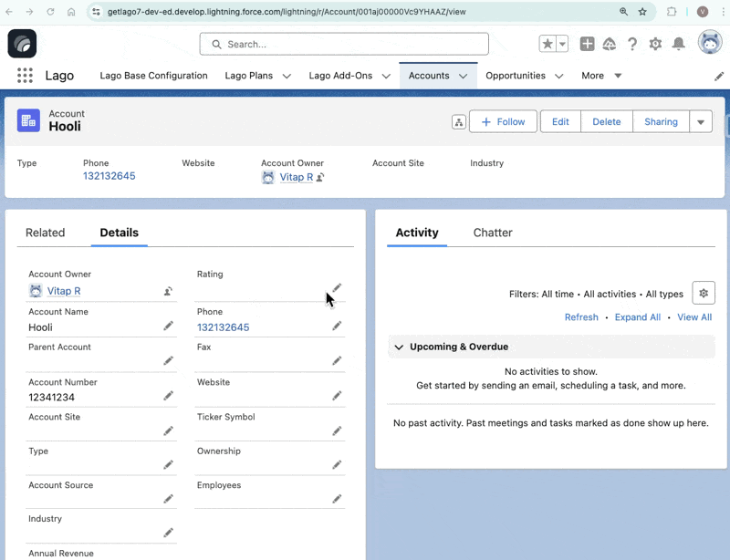
Task: Edit the Employees field pencil icon
Action: (x=337, y=499)
